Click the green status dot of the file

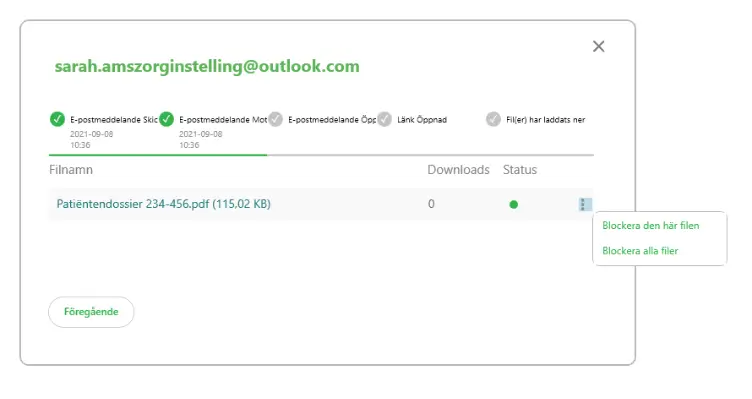click(514, 204)
